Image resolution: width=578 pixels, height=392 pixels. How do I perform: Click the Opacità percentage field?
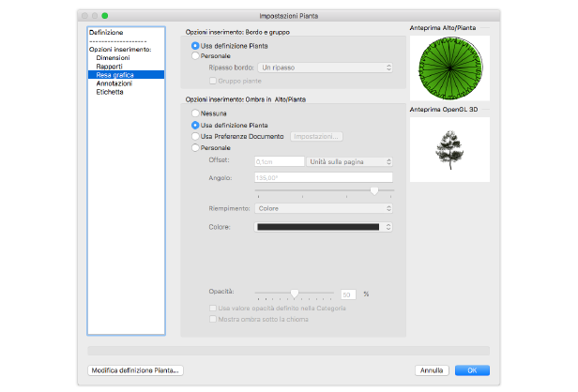348,294
